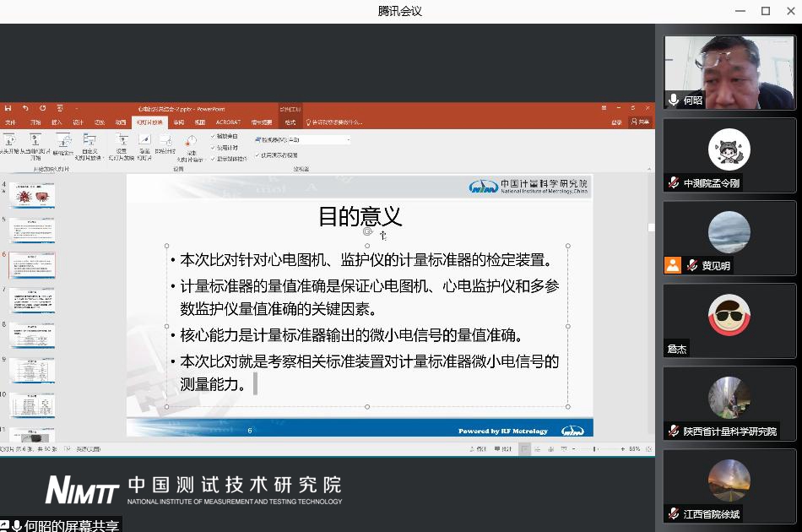This screenshot has height=532, width=802.
Task: Click the 共享 Share button in PowerPoint
Action: 642,122
